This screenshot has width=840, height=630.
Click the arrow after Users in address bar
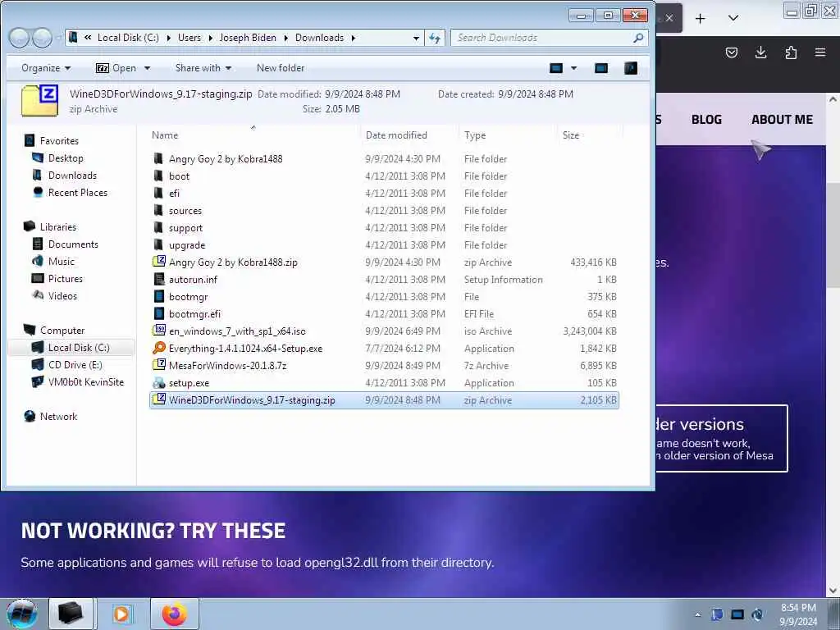(x=209, y=38)
